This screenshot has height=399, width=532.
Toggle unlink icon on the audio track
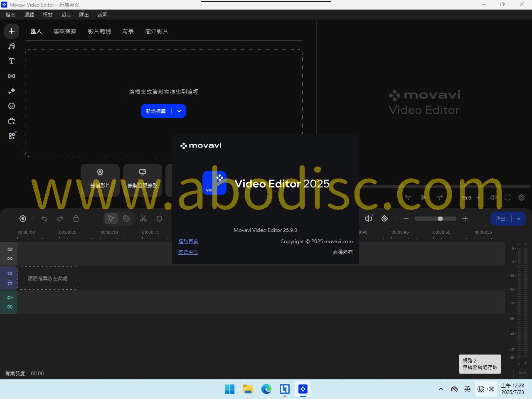[x=10, y=307]
